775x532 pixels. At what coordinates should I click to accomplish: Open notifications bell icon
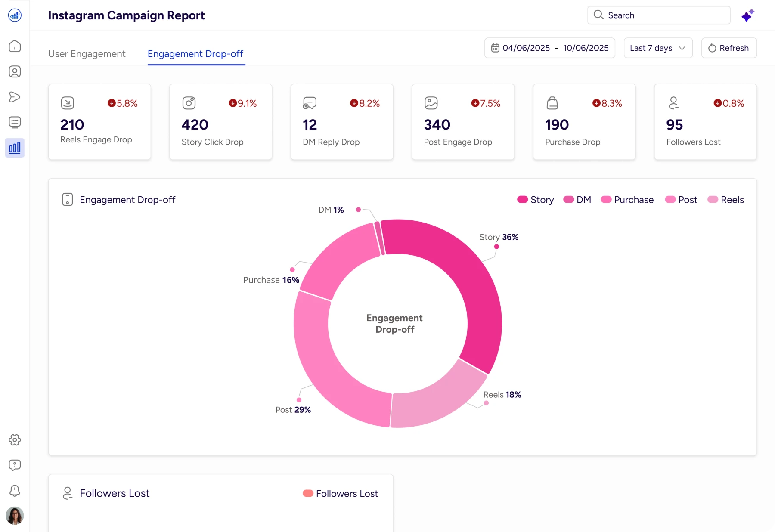(x=15, y=490)
